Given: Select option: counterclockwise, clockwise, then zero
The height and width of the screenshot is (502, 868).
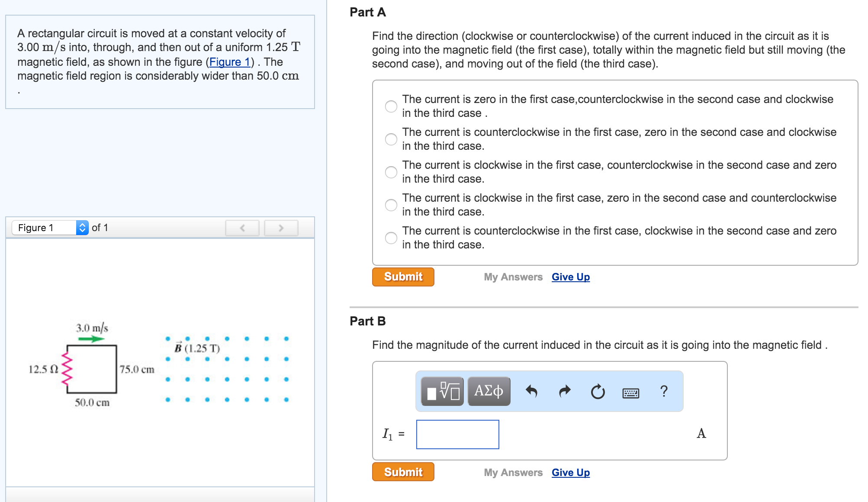Looking at the screenshot, I should click(391, 238).
